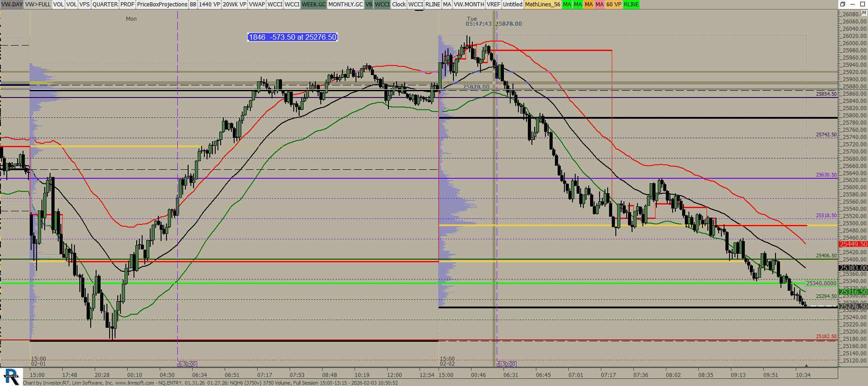Click the MathLines_56 toolbar button
The image size is (868, 386).
coord(542,5)
